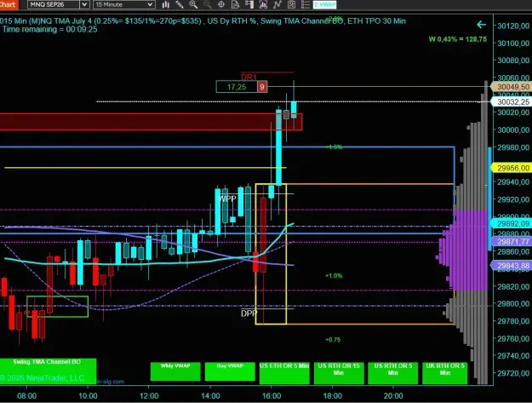Click the yellow 29956,00 price marker

(512, 168)
